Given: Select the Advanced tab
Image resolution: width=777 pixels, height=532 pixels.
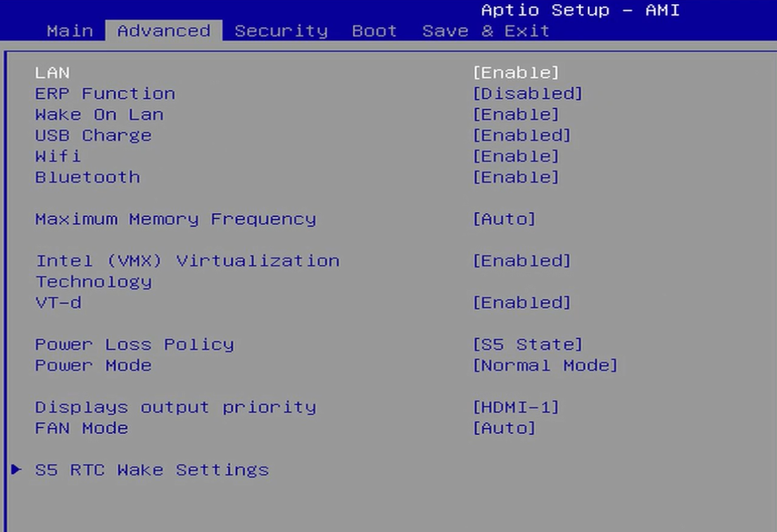Looking at the screenshot, I should [x=163, y=31].
